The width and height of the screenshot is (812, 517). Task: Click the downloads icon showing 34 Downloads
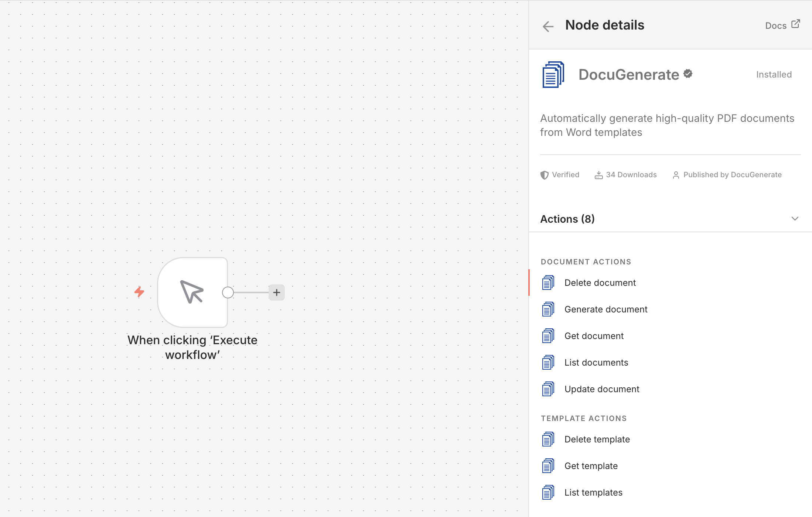click(x=599, y=174)
